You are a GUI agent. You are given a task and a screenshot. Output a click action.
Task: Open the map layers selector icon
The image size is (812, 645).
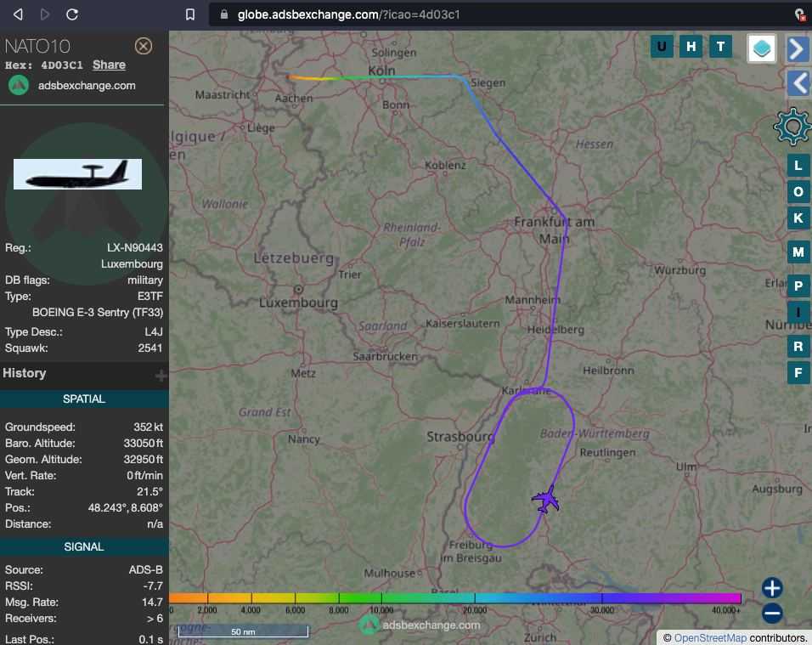[761, 48]
